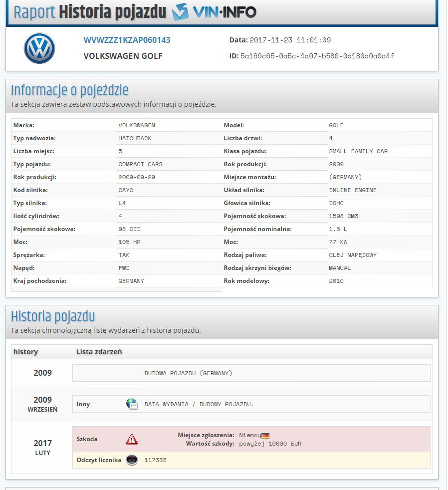Click the red warning triangle beside Szkoda
448x490 pixels.
pos(132,439)
